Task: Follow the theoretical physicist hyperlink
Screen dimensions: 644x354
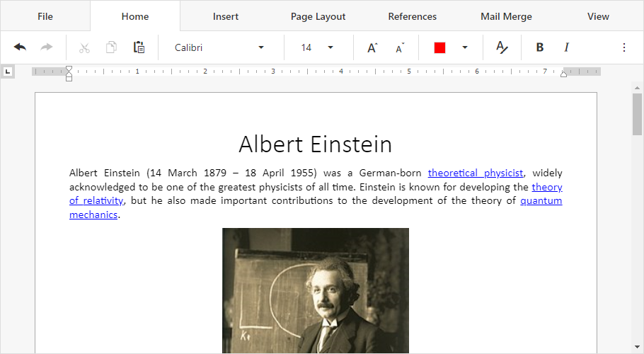Action: [476, 173]
